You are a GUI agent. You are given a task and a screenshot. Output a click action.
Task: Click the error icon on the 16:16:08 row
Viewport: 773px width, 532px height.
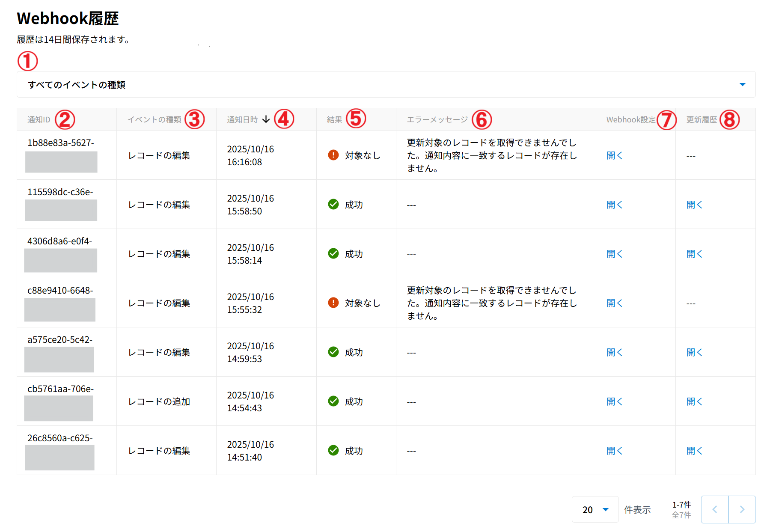pos(333,155)
